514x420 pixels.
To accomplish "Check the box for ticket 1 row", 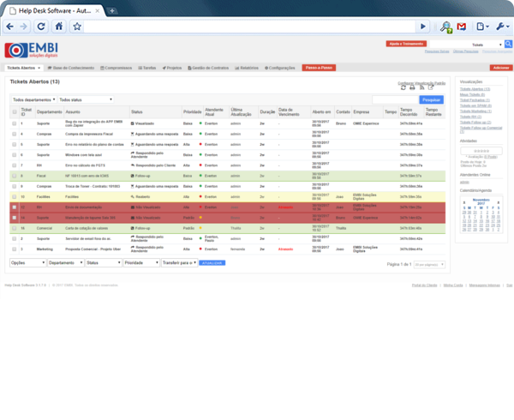I will tap(14, 124).
